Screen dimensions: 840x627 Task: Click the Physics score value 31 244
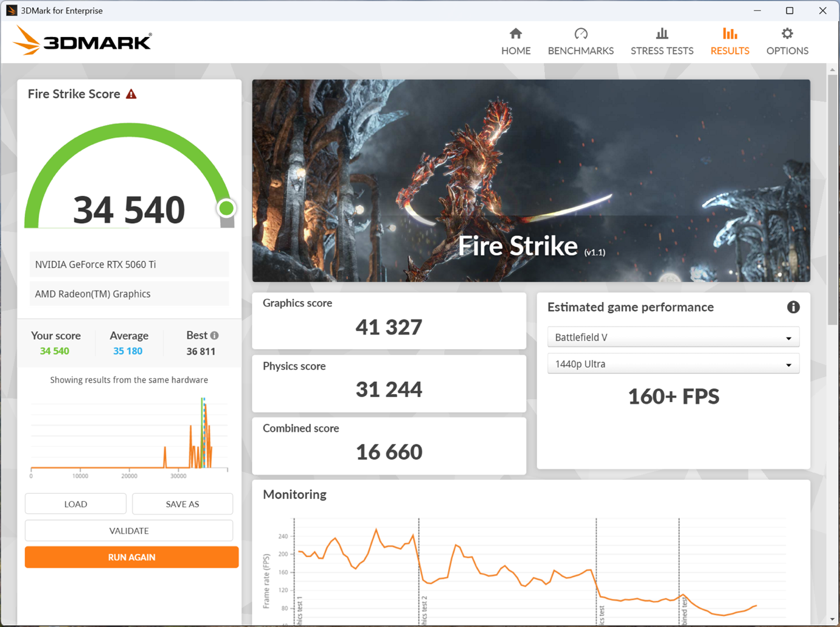click(389, 389)
